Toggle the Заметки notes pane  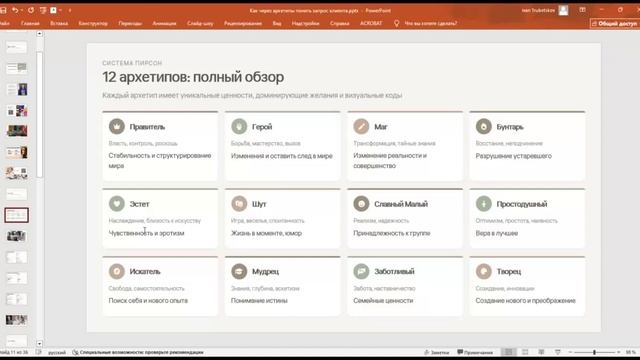[x=436, y=352]
